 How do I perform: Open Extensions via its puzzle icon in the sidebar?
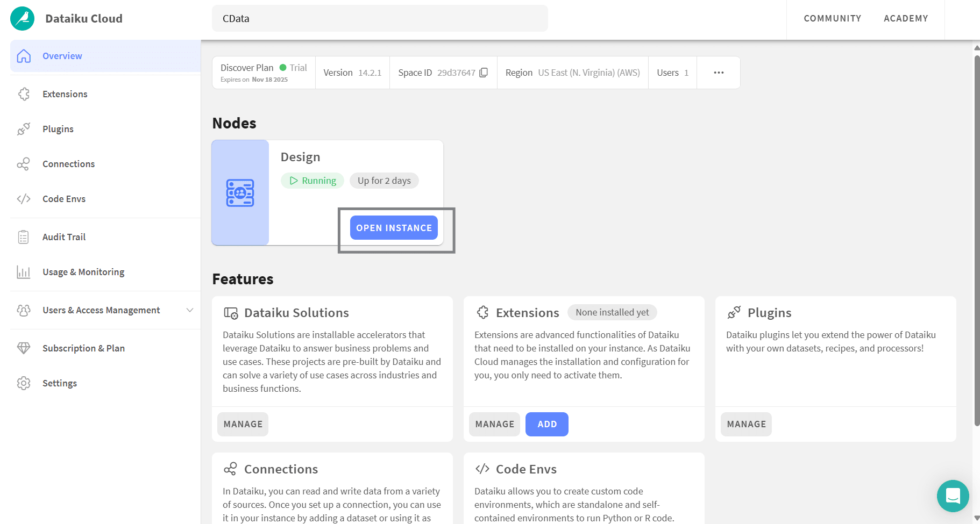point(24,94)
